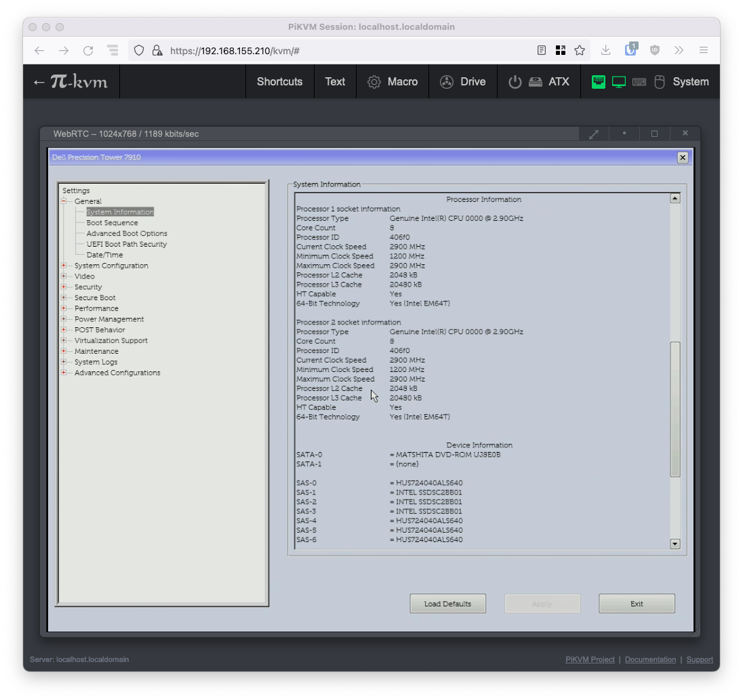Expand the Video node
This screenshot has width=743, height=700.
click(x=64, y=276)
